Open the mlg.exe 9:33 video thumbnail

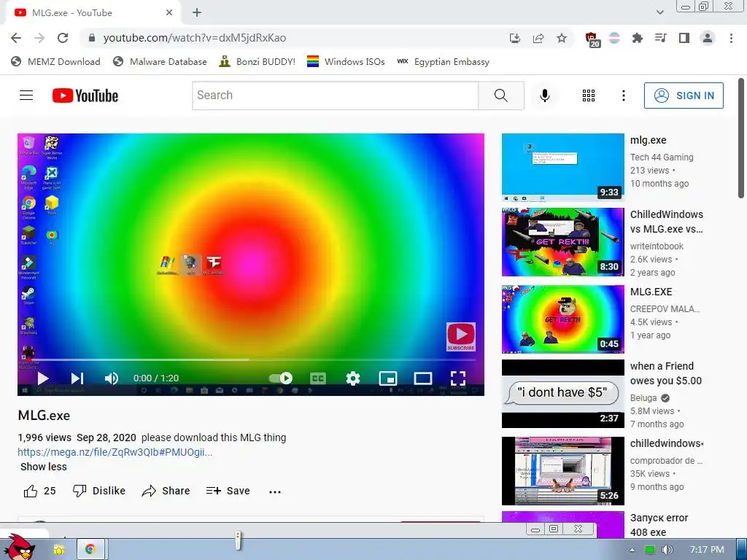[x=562, y=168]
